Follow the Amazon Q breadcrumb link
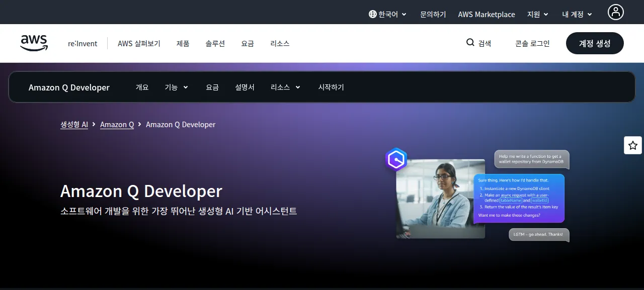 coord(117,124)
